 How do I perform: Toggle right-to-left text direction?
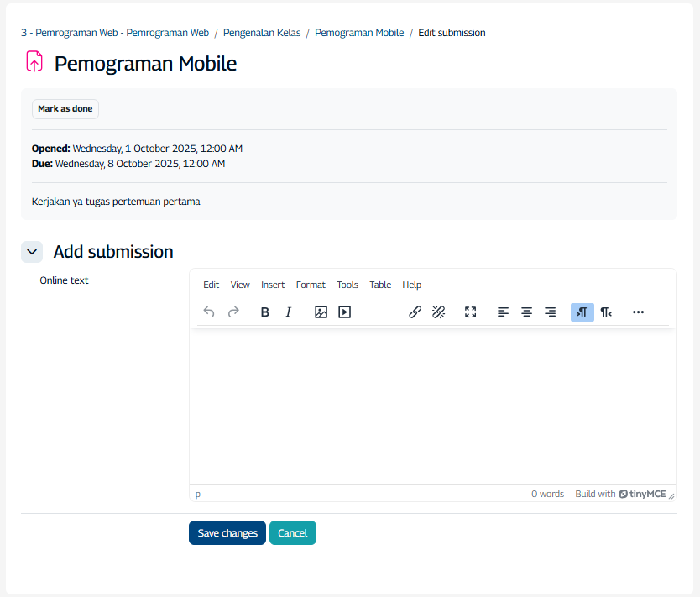click(606, 312)
